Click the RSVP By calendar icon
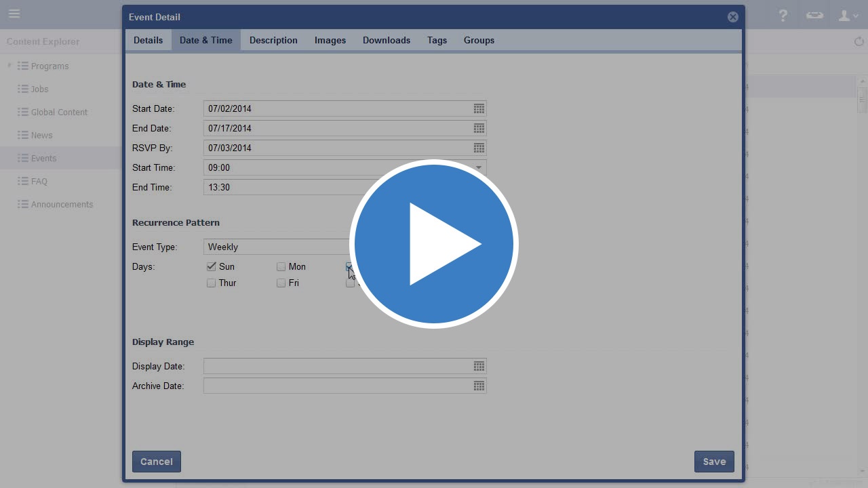868x488 pixels. pos(479,148)
